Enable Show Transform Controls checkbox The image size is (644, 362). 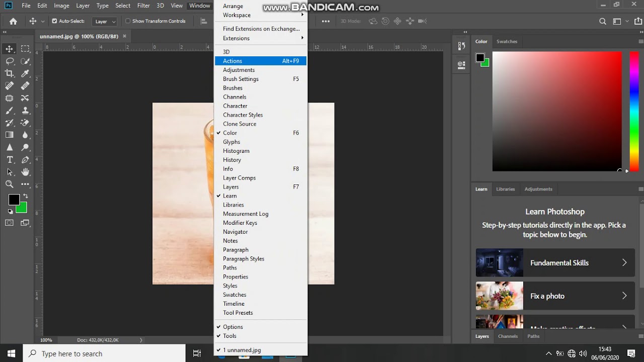tap(128, 21)
